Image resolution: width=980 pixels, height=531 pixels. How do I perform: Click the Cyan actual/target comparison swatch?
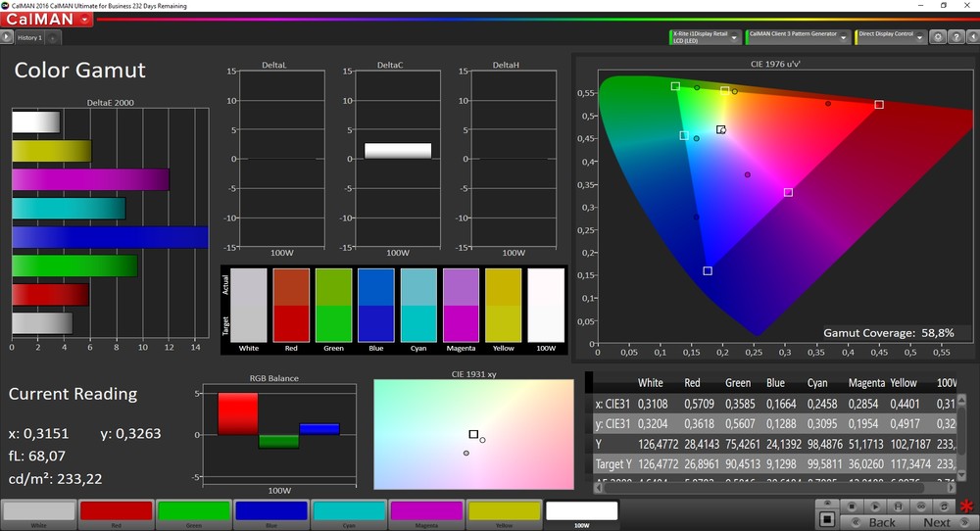[418, 306]
